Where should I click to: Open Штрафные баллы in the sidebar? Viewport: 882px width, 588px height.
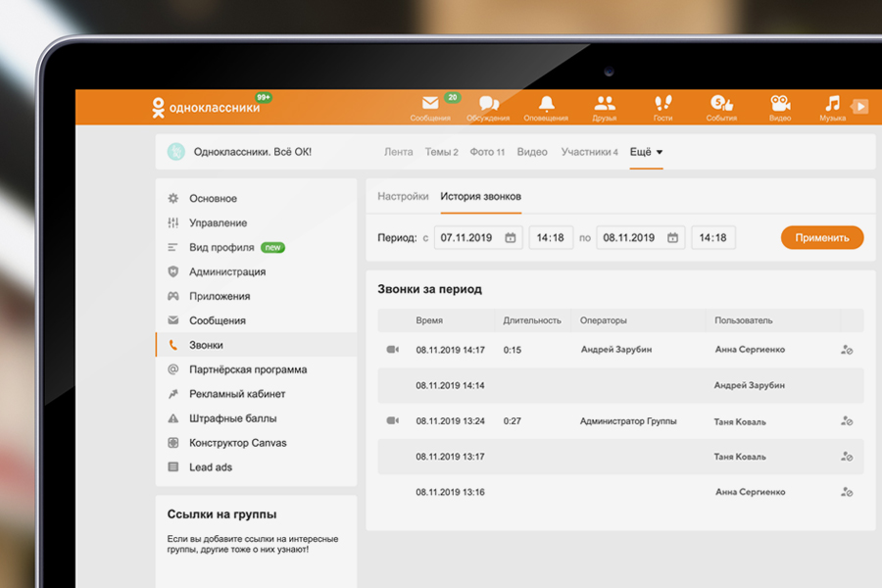(256, 418)
